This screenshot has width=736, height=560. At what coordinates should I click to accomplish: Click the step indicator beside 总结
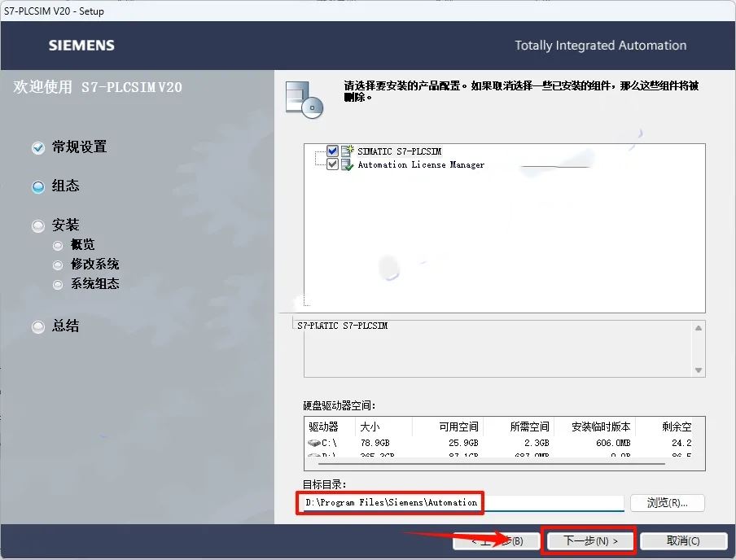point(38,326)
